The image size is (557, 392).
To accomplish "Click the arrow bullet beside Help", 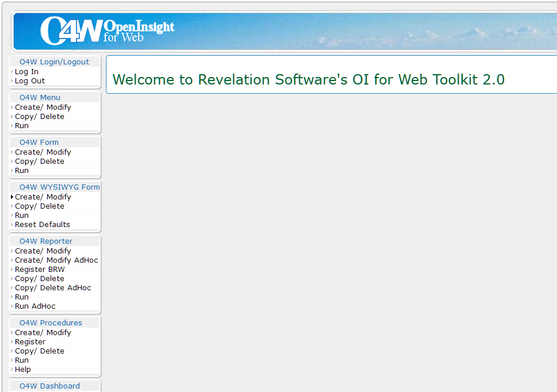I will coord(12,369).
